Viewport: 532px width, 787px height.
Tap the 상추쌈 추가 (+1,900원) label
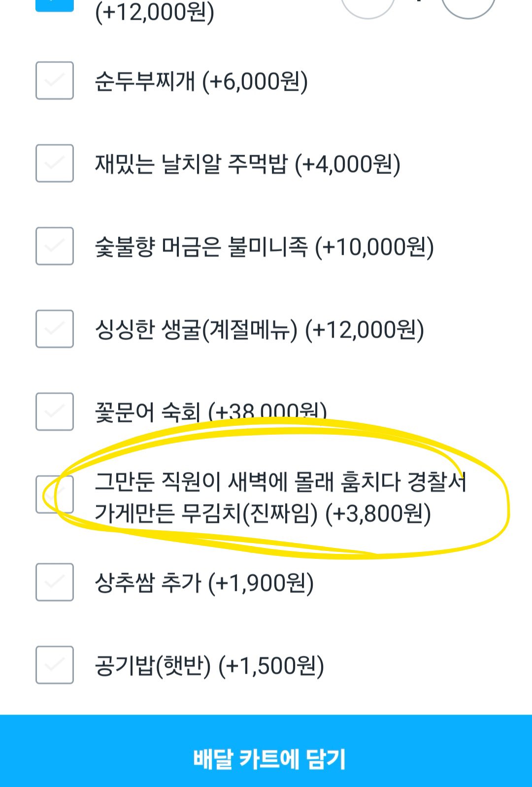coord(204,583)
